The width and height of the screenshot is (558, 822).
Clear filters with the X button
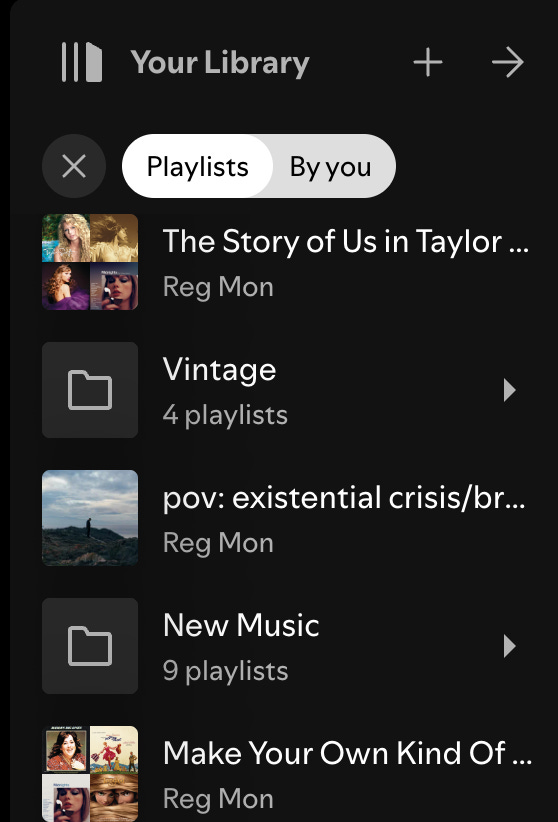(74, 166)
